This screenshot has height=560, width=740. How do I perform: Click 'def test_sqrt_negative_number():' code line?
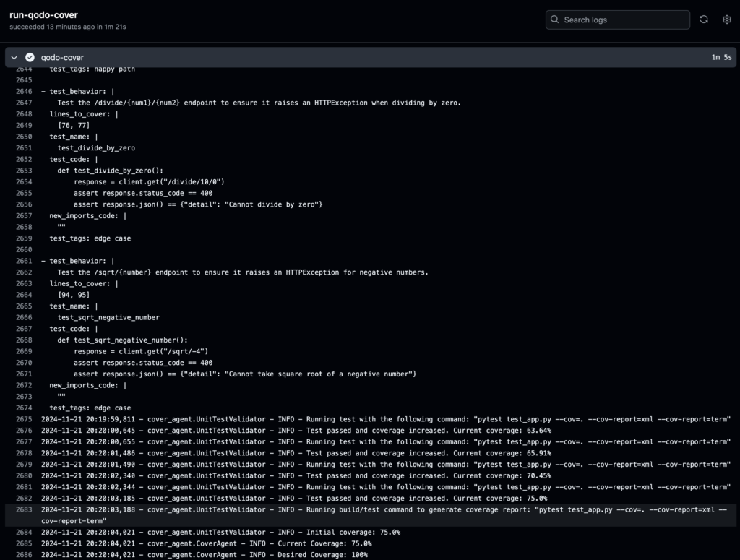pos(123,340)
